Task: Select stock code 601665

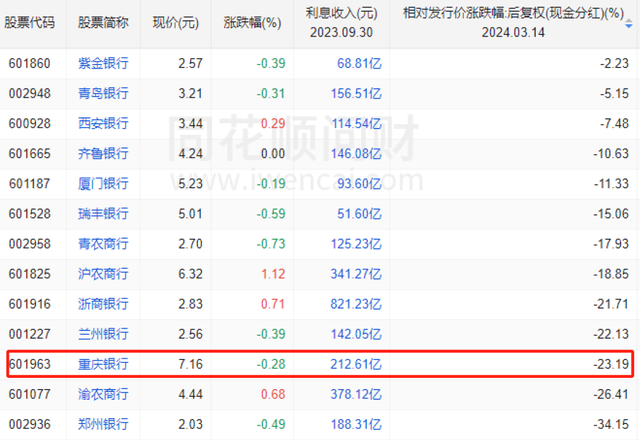Action: coord(29,153)
